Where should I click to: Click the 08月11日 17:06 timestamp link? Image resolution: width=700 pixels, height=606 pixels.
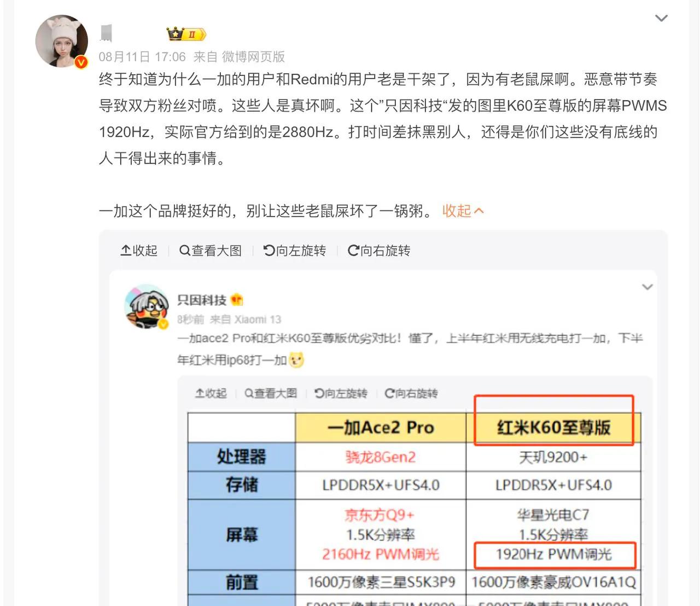pos(142,57)
